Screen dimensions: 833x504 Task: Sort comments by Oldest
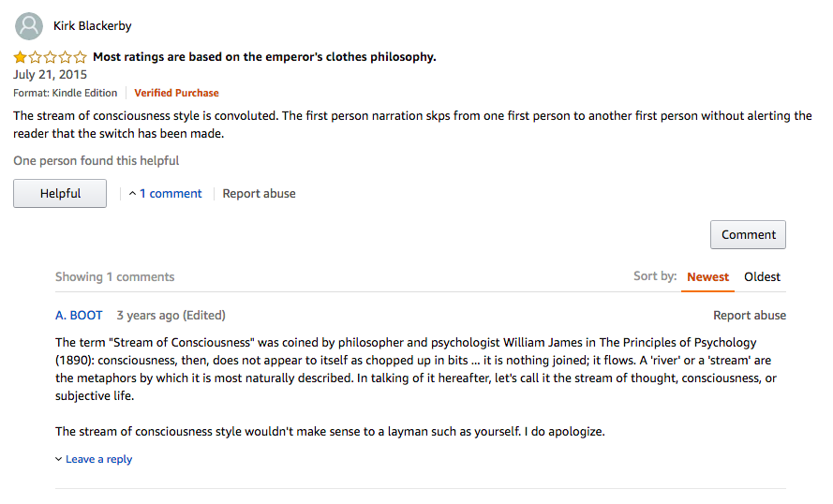coord(762,276)
